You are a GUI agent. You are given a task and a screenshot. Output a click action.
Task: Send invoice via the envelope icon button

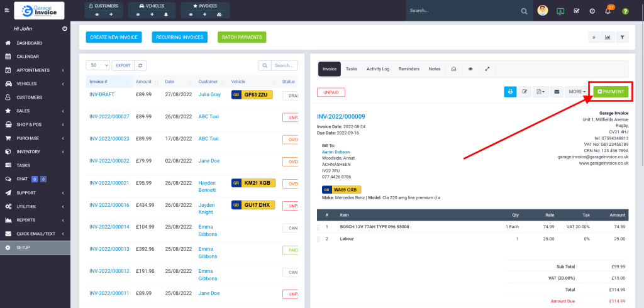click(x=556, y=92)
